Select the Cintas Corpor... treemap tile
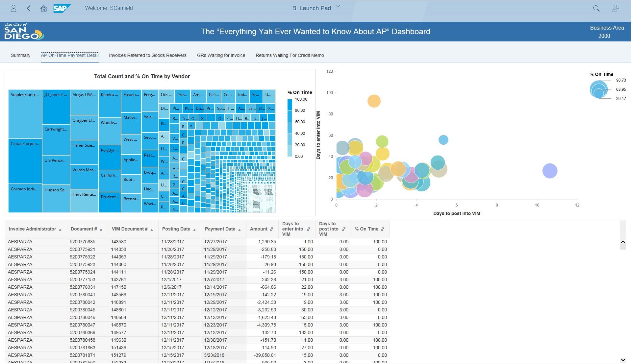The height and width of the screenshot is (364, 631). 25,161
